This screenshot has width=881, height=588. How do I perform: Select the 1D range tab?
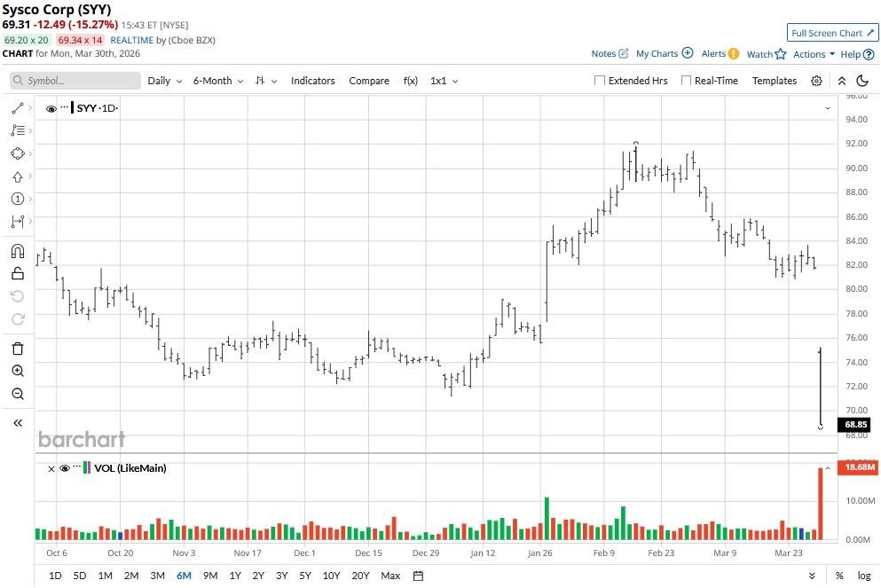[x=55, y=576]
